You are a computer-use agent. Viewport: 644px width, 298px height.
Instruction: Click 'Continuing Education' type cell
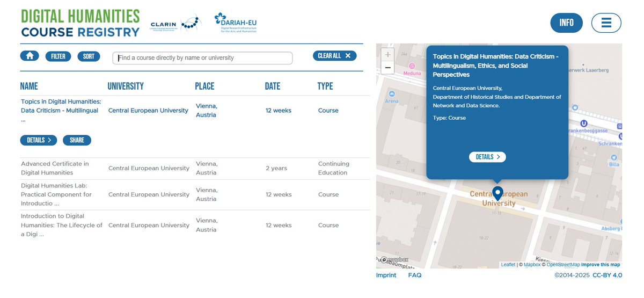[334, 168]
